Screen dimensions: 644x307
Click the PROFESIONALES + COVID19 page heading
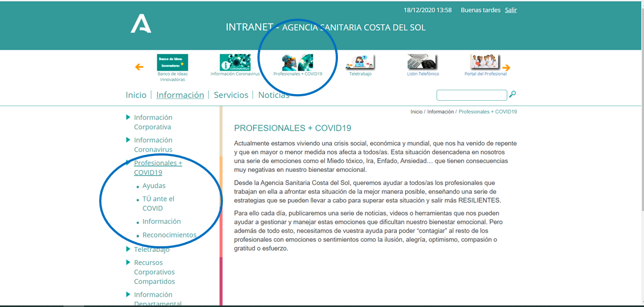(x=292, y=128)
